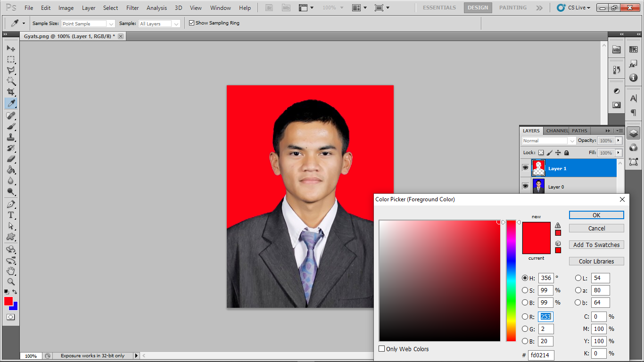
Task: Select the Clone Stamp tool
Action: 11,137
